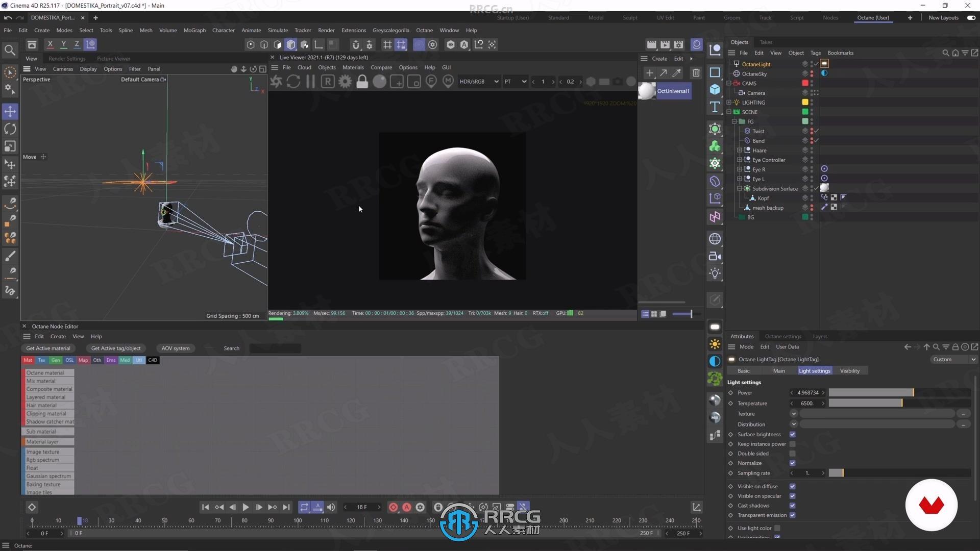This screenshot has height=551, width=980.
Task: Open the Octane menu
Action: 424,30
